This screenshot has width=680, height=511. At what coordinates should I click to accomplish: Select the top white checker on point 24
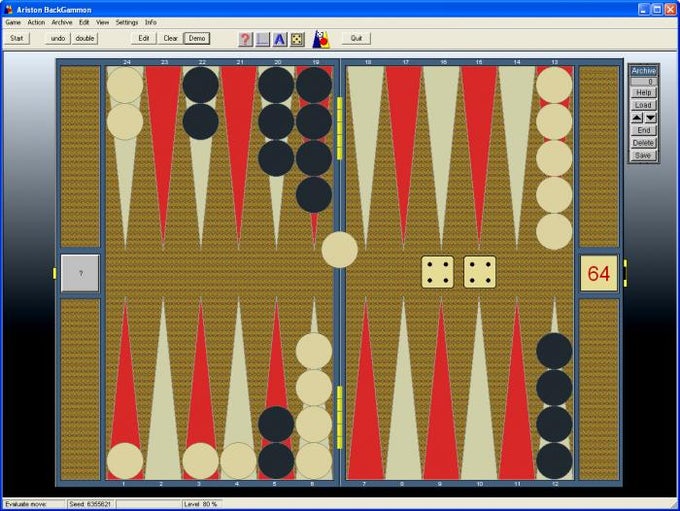125,85
